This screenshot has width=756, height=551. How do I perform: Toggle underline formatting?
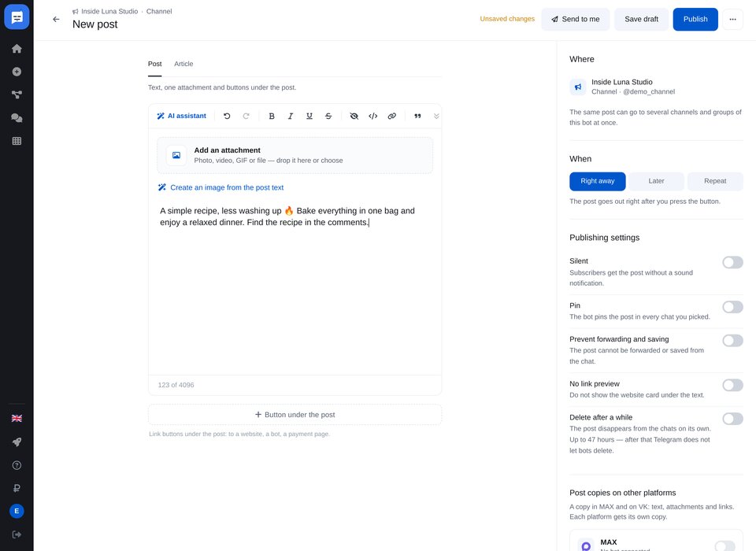tap(309, 116)
